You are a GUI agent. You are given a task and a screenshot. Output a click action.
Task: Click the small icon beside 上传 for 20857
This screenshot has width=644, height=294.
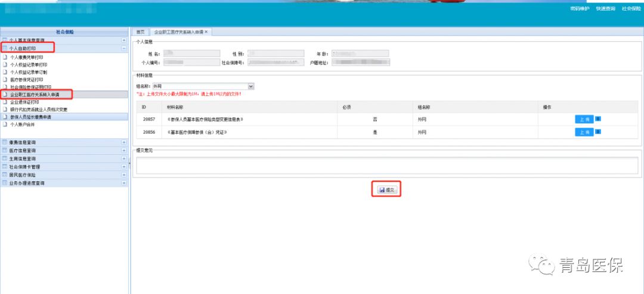pos(598,119)
